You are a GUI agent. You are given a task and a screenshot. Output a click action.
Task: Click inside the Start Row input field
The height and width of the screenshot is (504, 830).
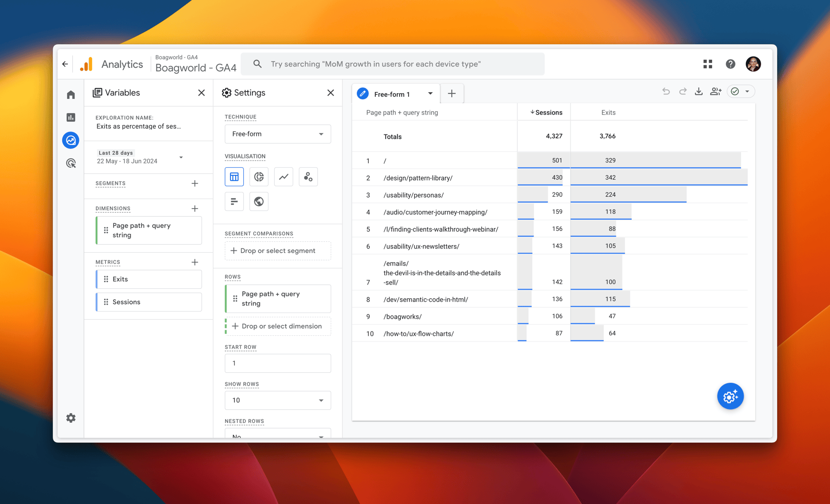point(277,363)
